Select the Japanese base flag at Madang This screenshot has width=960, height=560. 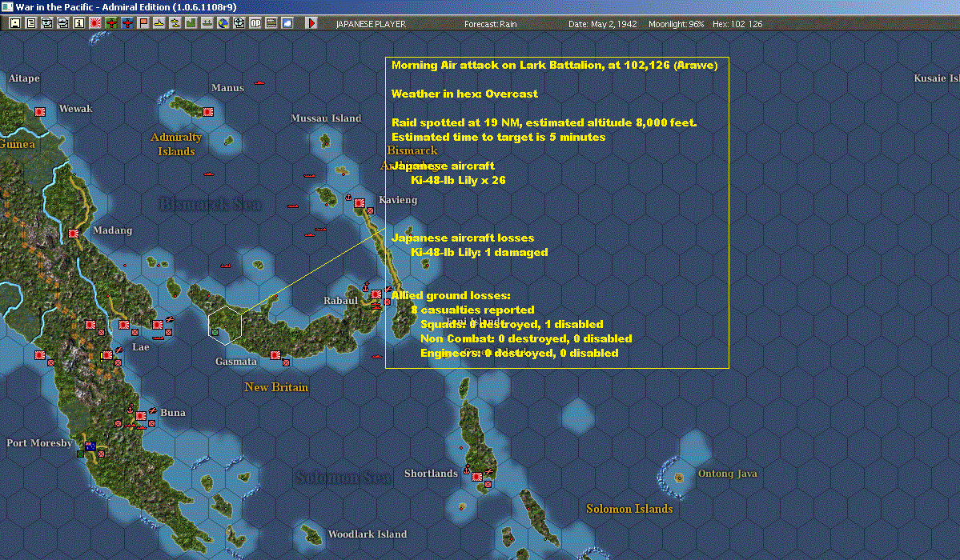tap(74, 233)
